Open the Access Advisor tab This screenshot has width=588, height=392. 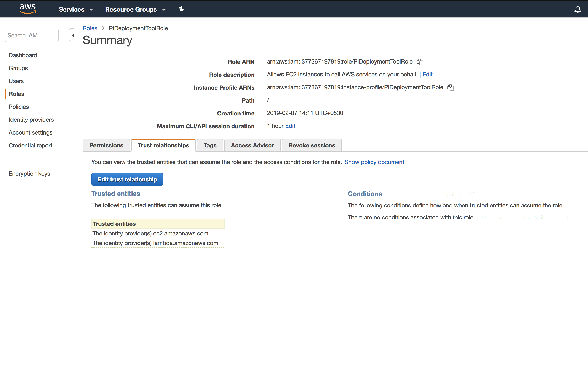(252, 145)
